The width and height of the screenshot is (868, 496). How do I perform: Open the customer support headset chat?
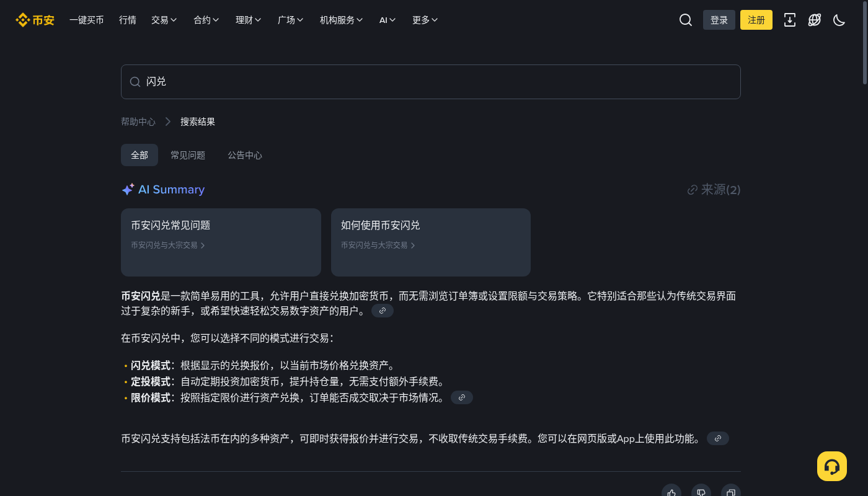832,466
